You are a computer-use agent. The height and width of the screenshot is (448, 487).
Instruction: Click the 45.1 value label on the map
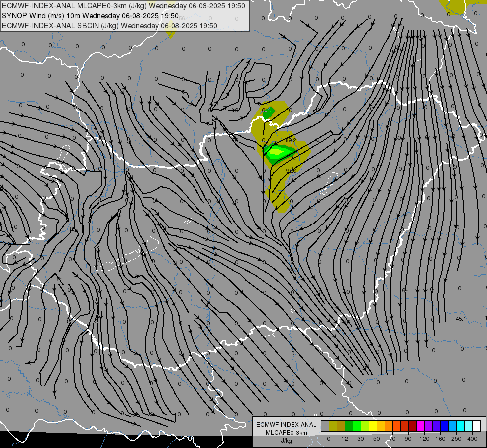point(461,319)
